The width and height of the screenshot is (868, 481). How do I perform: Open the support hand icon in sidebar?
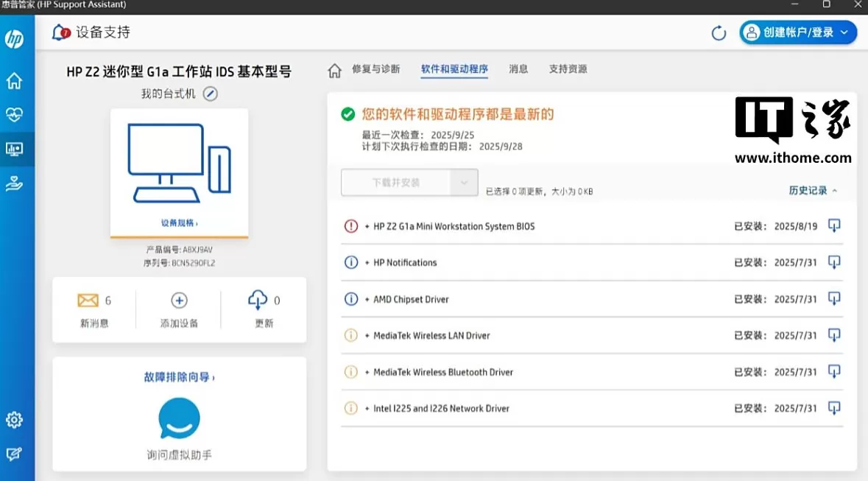point(14,184)
